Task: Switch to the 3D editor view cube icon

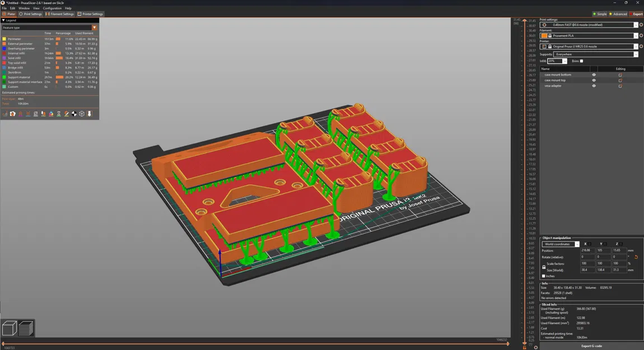Action: (x=10, y=328)
